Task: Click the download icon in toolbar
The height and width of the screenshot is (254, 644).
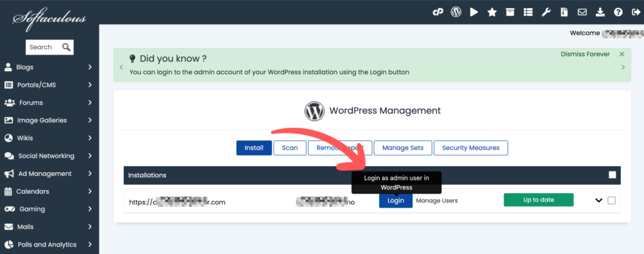Action: [x=600, y=12]
